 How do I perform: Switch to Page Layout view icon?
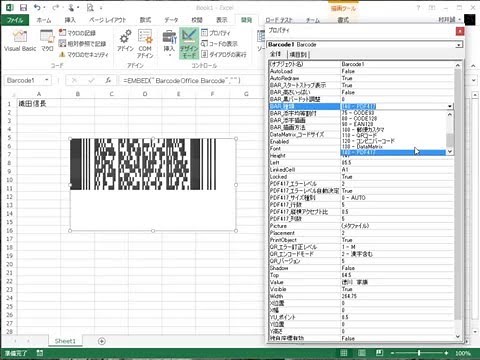coord(361,353)
